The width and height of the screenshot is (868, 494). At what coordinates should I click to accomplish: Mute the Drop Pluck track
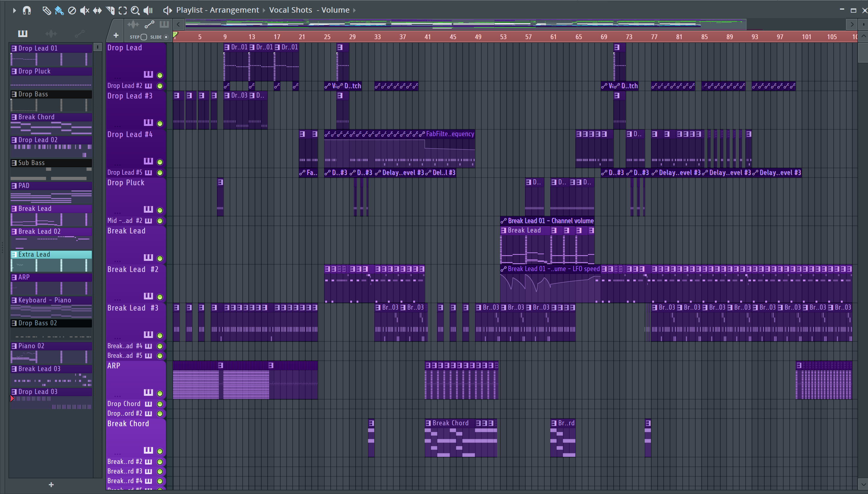pyautogui.click(x=160, y=210)
